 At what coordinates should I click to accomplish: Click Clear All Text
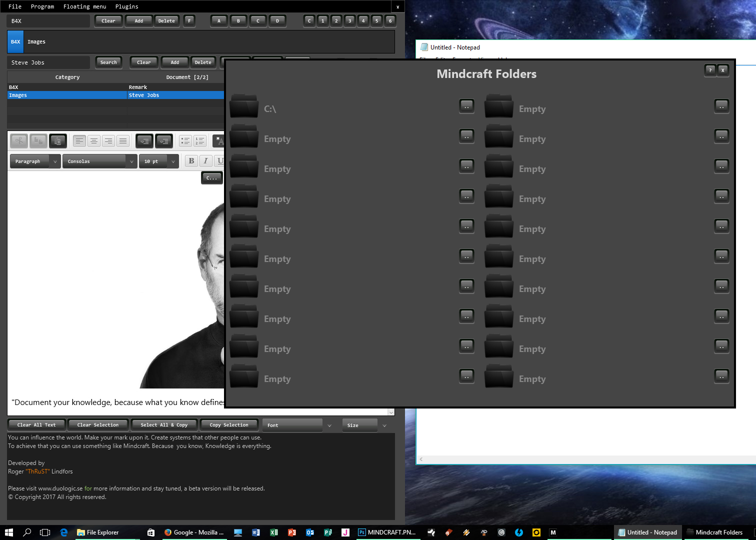tap(36, 425)
